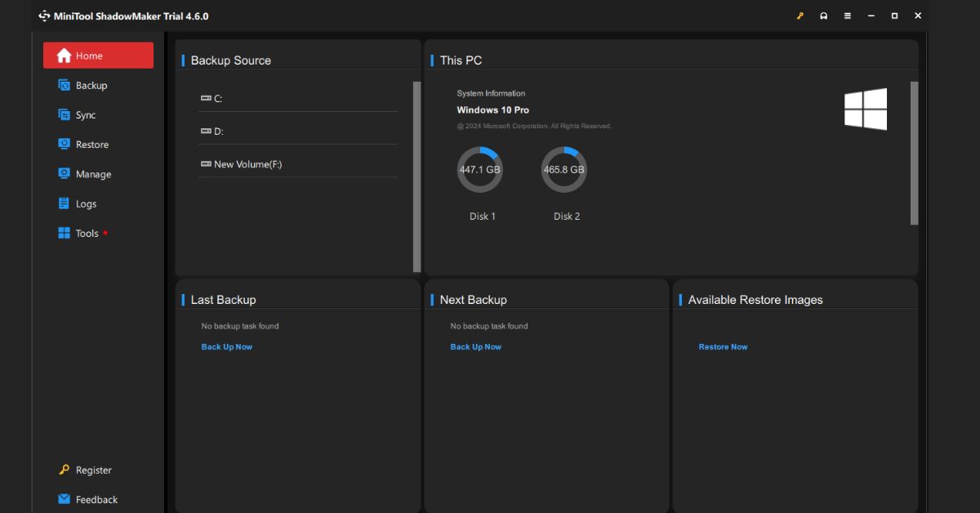
Task: Click the Disk 1 usage ring chart
Action: [x=480, y=170]
